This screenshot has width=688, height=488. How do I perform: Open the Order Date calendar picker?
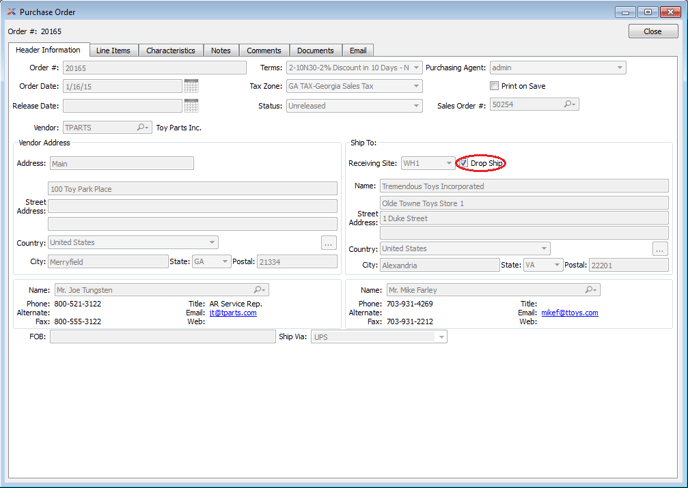(191, 87)
